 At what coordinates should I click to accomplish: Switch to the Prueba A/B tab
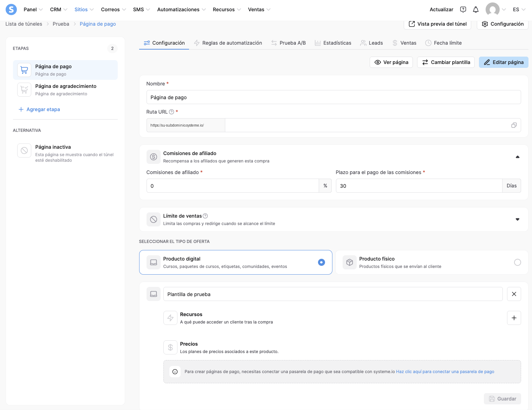(x=288, y=43)
